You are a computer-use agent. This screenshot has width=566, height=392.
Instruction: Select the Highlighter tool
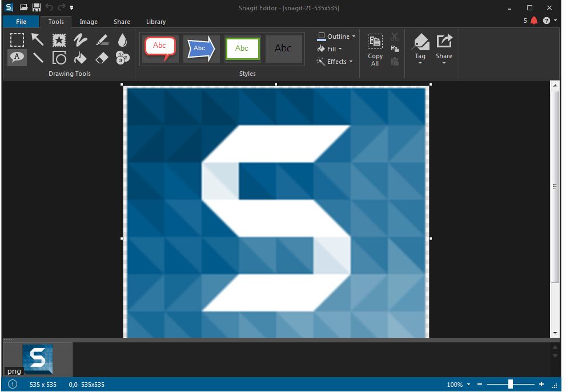[x=102, y=40]
